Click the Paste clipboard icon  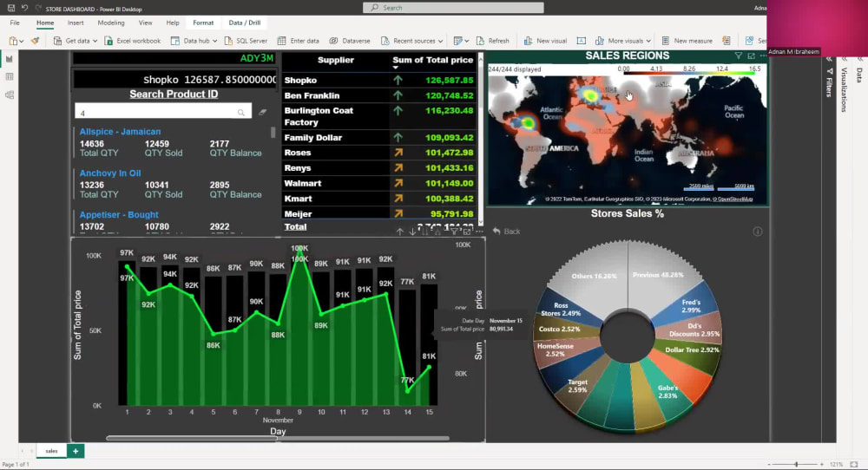tap(13, 41)
